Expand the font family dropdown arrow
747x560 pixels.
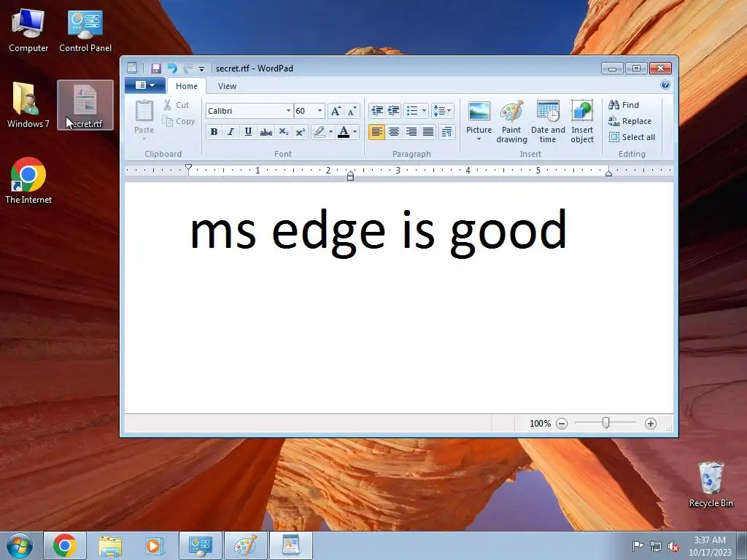(x=288, y=111)
